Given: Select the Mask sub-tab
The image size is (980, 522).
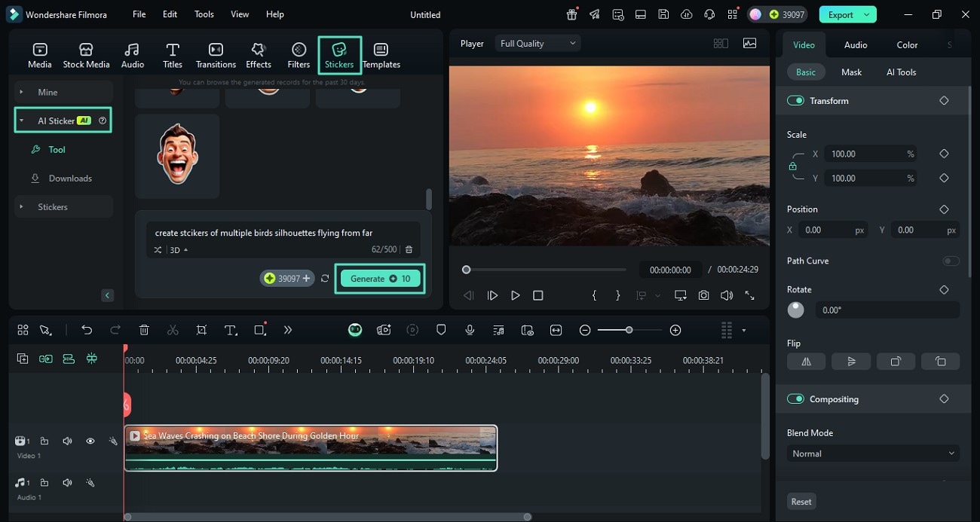Looking at the screenshot, I should coord(851,72).
